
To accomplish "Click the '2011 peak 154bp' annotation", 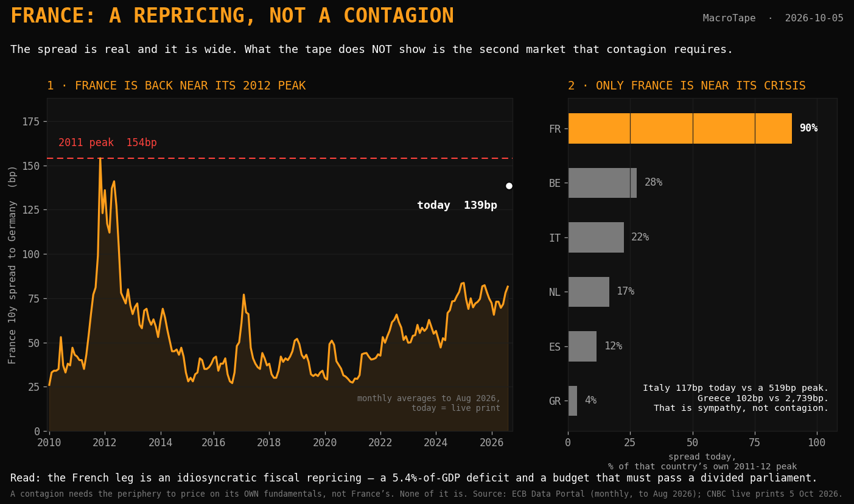I will click(108, 143).
